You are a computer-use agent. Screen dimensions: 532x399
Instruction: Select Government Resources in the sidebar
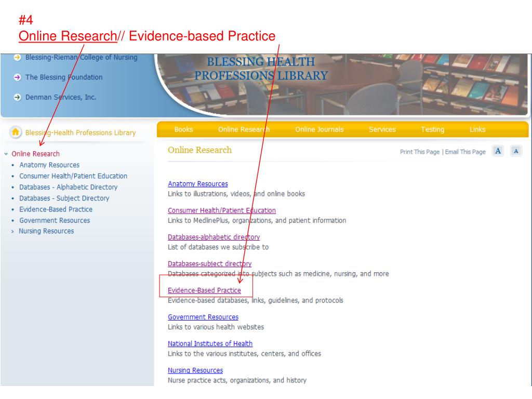pos(55,220)
